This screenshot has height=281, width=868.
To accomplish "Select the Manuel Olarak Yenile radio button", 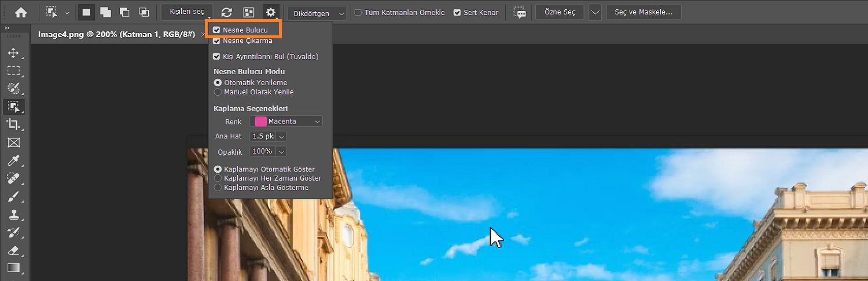I will (218, 92).
